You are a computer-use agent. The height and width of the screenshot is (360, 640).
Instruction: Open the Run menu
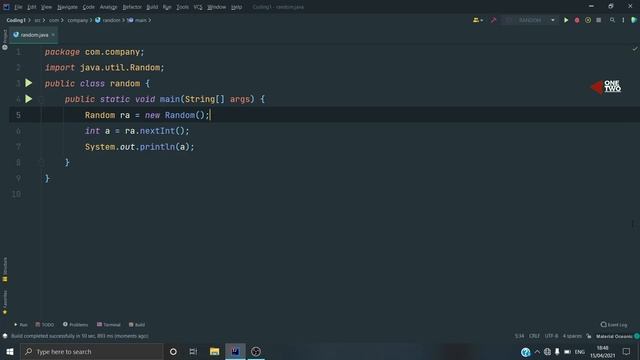pyautogui.click(x=167, y=7)
